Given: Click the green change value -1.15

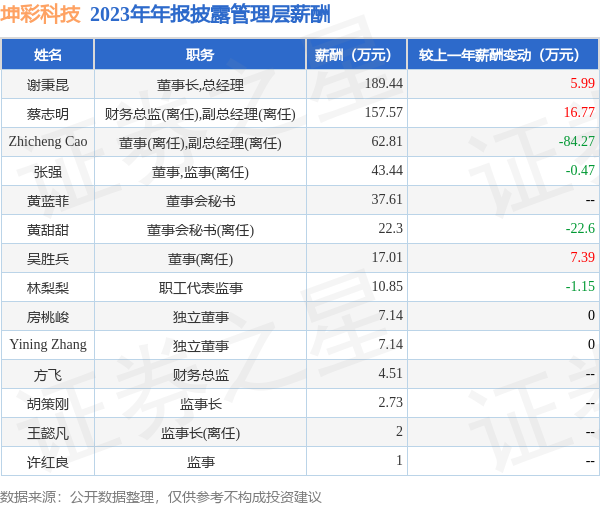Looking at the screenshot, I should click(580, 286).
